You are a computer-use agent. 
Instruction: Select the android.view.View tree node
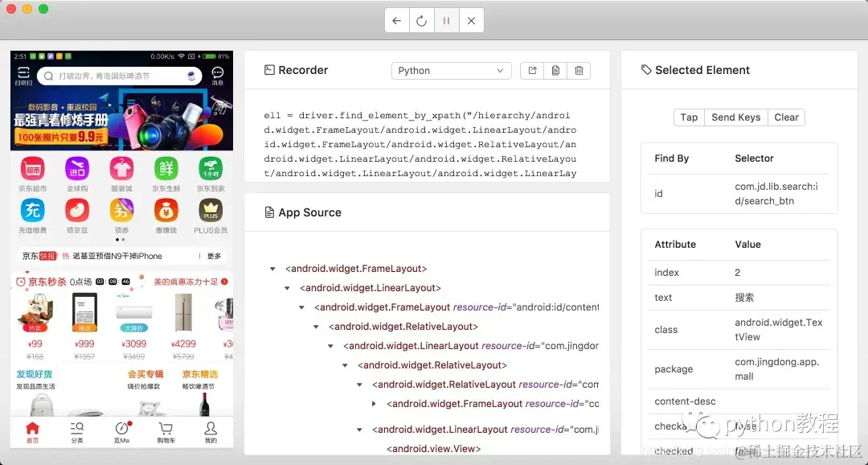(x=433, y=449)
